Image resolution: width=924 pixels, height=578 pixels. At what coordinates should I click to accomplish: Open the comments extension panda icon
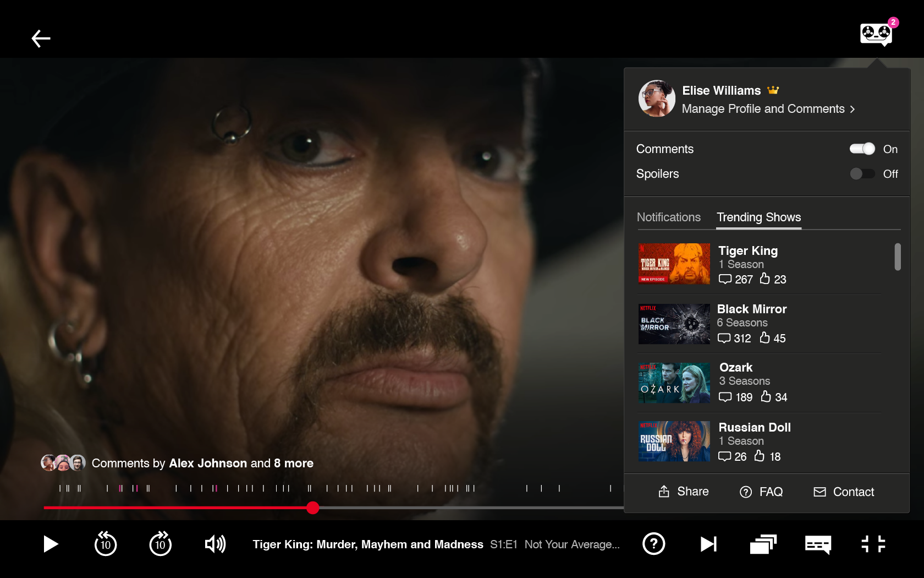876,34
